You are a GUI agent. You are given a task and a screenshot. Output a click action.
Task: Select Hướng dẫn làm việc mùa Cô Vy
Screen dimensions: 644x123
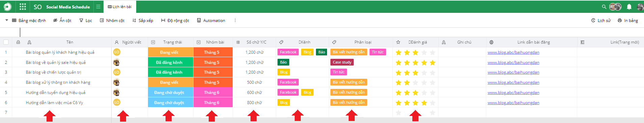(x=54, y=103)
